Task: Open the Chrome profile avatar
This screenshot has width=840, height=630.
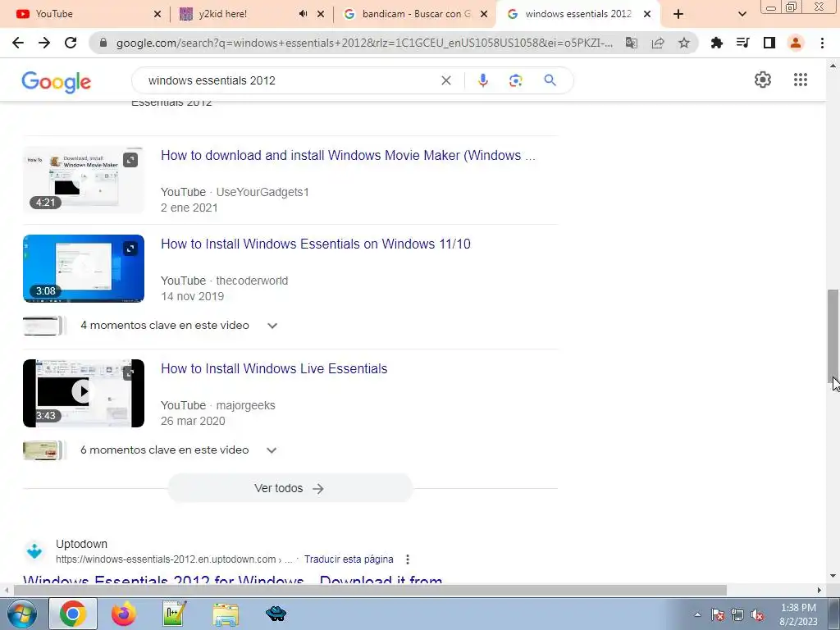Action: click(796, 43)
